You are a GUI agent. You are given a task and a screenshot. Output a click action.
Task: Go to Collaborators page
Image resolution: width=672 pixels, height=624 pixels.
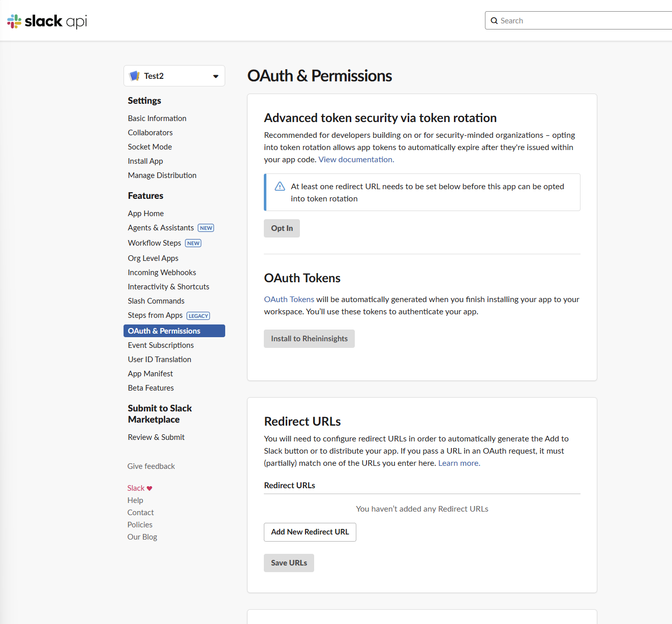(x=150, y=133)
